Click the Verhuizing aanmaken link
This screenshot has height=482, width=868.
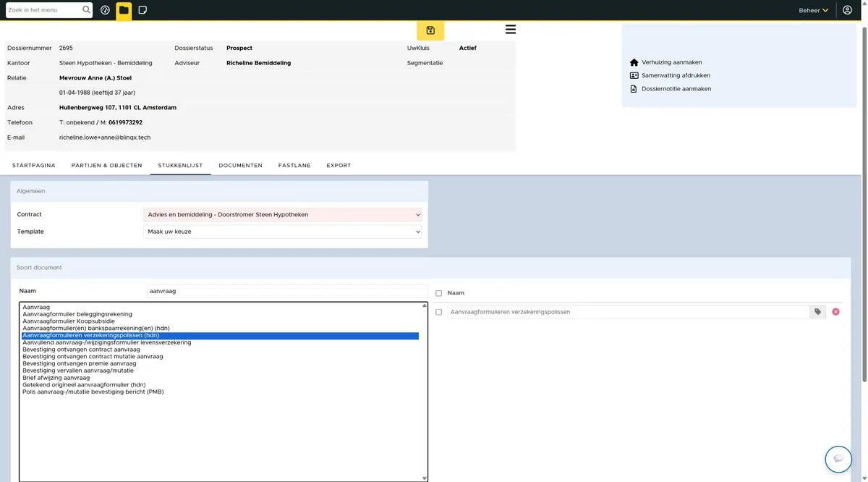672,62
